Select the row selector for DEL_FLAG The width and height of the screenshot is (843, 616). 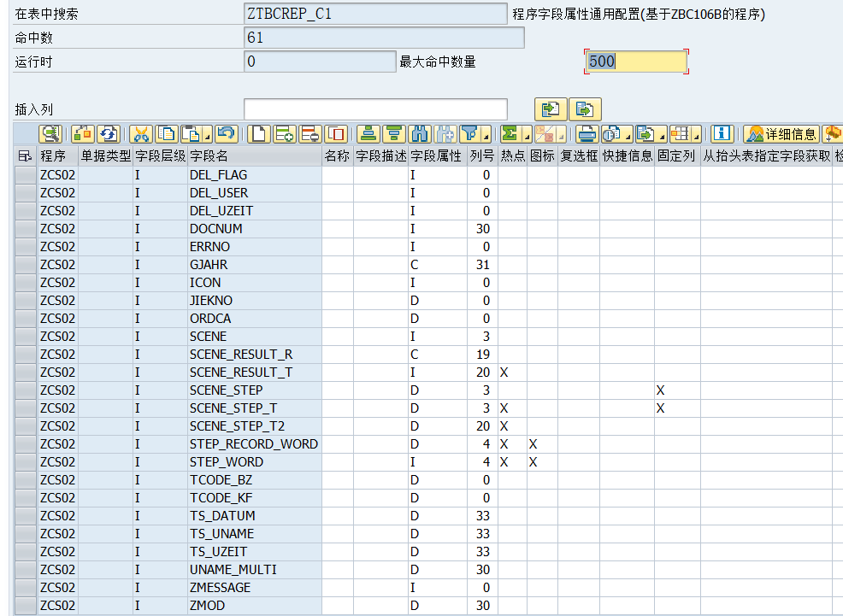[x=26, y=175]
